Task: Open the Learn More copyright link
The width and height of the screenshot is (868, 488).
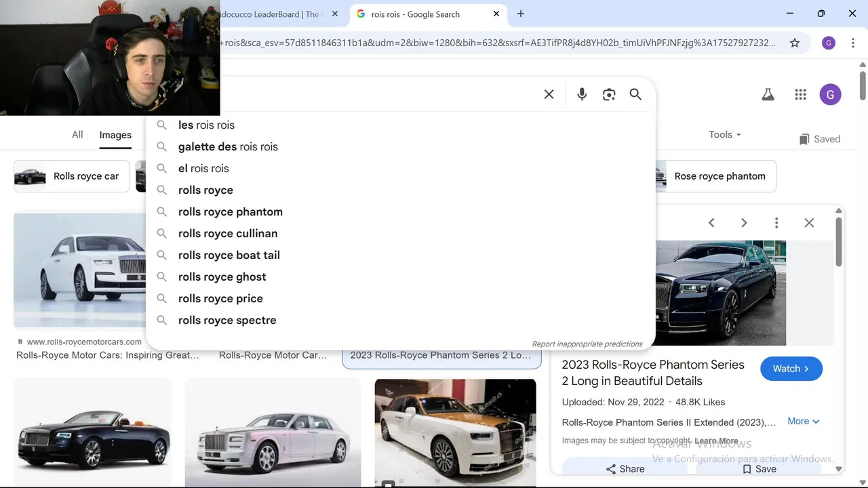Action: click(x=716, y=441)
